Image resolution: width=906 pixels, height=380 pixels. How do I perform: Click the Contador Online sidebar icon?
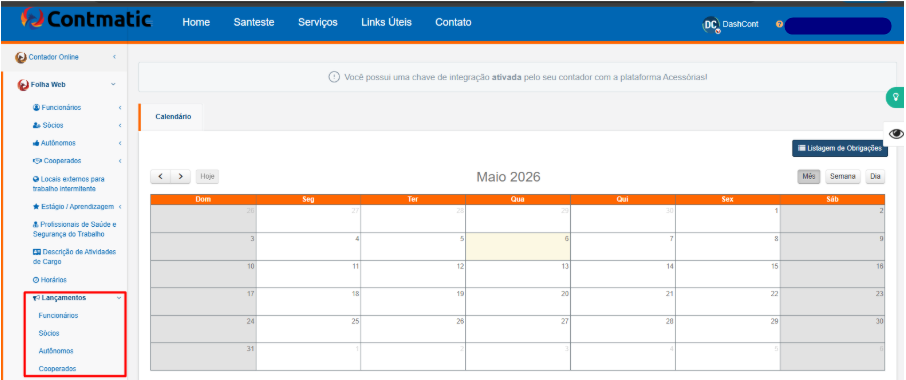(21, 57)
